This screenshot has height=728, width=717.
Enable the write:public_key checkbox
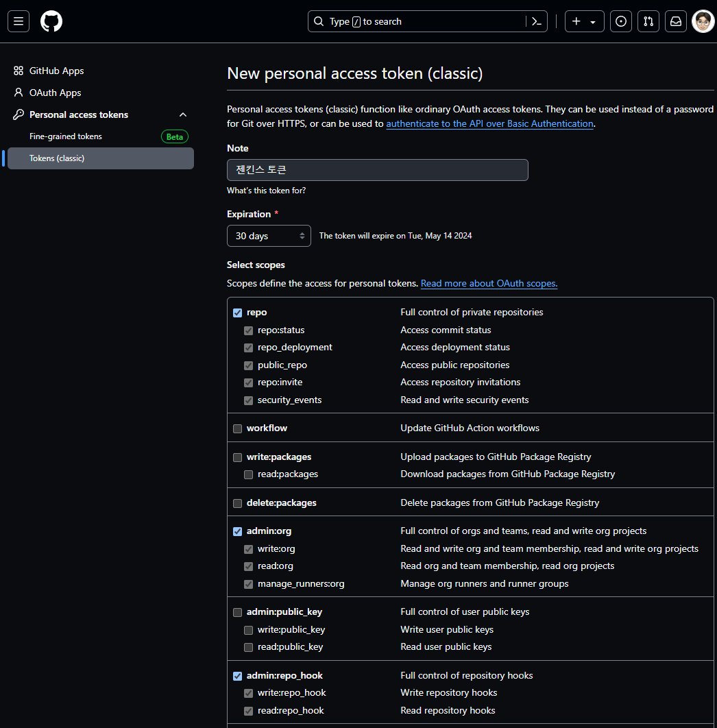point(248,630)
